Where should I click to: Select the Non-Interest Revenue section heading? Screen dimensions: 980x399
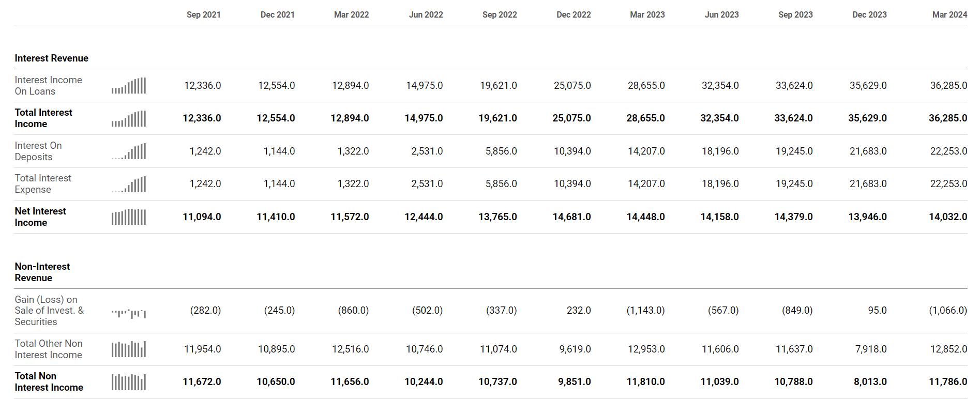tap(42, 272)
